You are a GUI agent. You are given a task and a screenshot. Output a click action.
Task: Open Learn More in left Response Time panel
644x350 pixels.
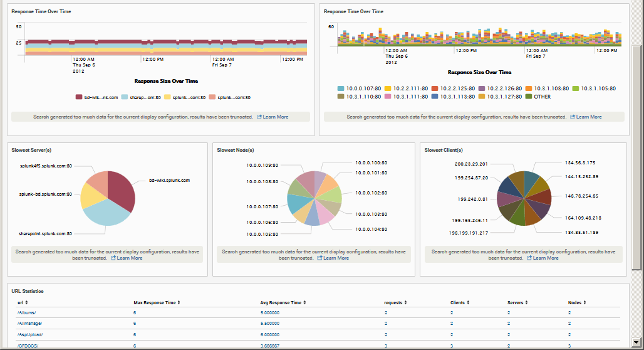273,117
